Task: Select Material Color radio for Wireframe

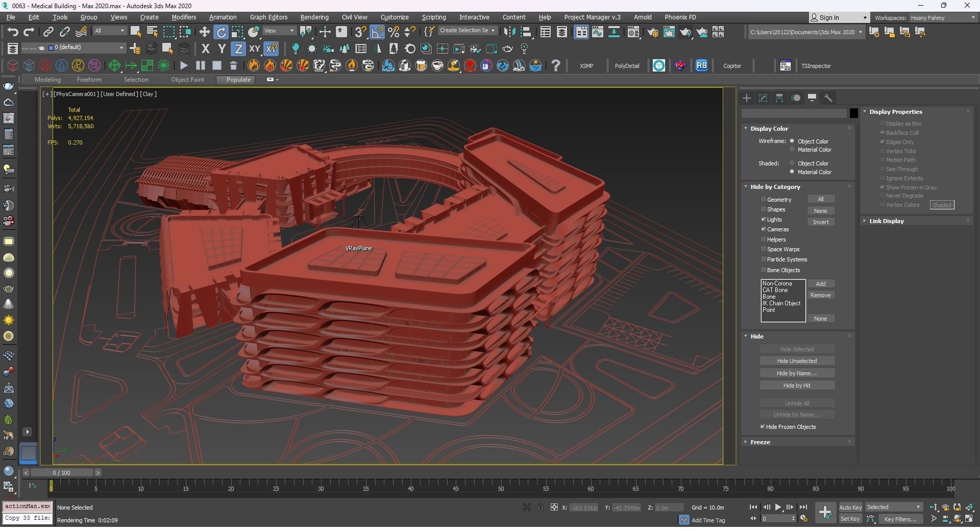Action: [792, 149]
